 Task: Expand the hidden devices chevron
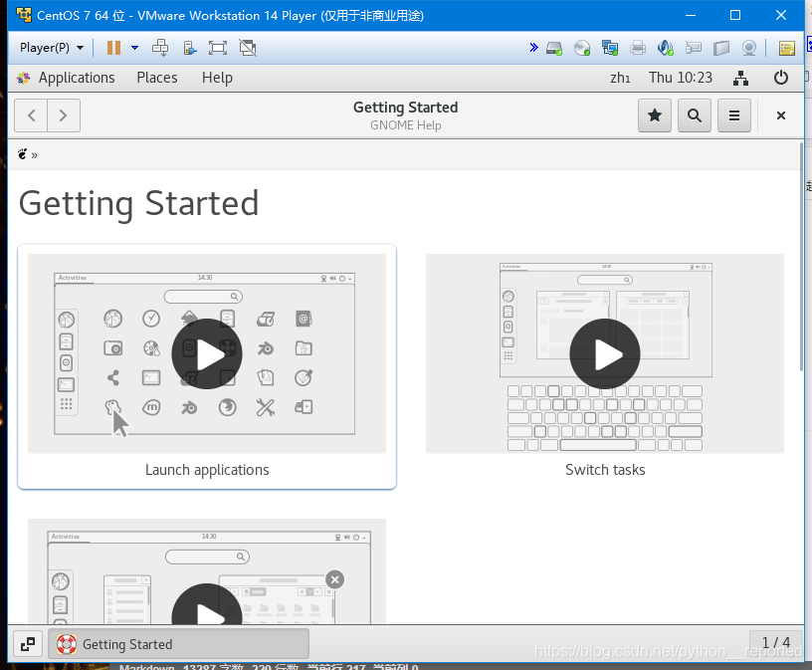click(533, 48)
